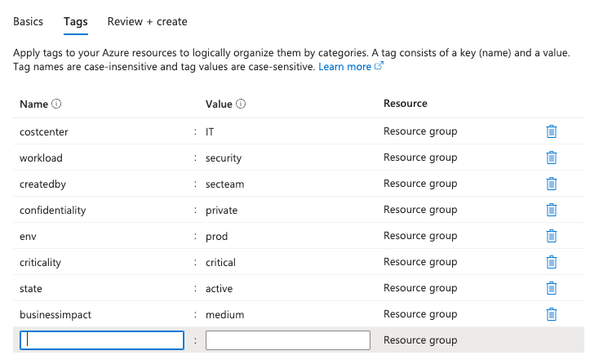Switch to the Basics tab

pos(28,21)
